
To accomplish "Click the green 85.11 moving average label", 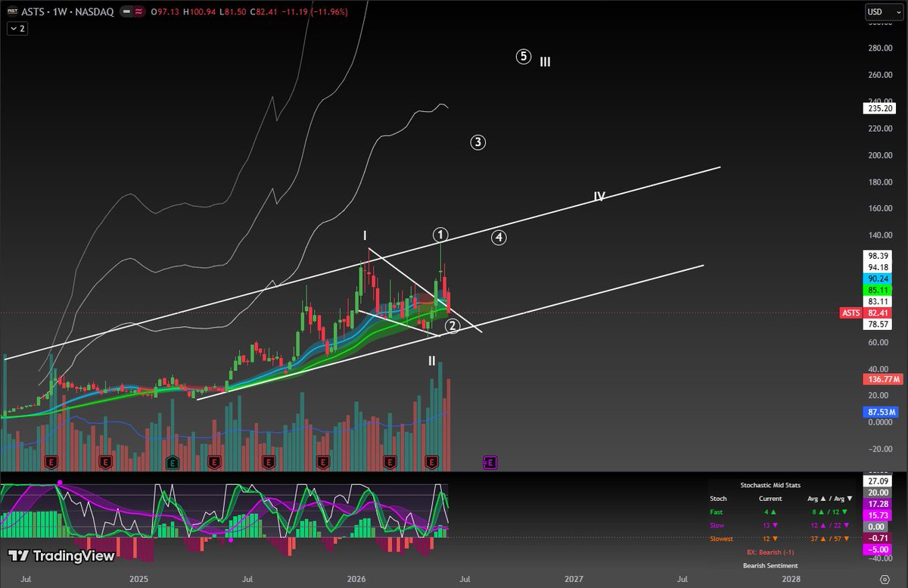I will (x=878, y=289).
